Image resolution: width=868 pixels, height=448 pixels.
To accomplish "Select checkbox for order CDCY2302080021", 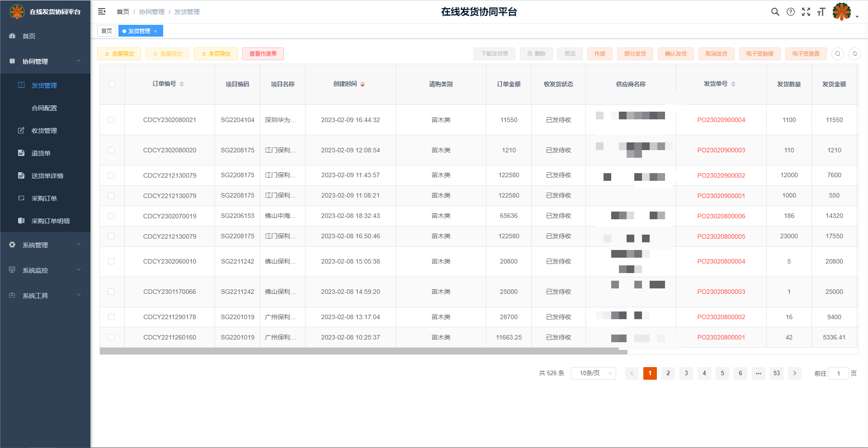I will [x=111, y=120].
